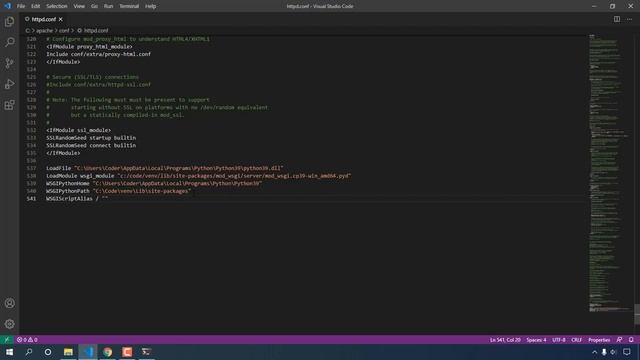The height and width of the screenshot is (360, 640).
Task: Open notifications bell in status bar
Action: tap(631, 340)
